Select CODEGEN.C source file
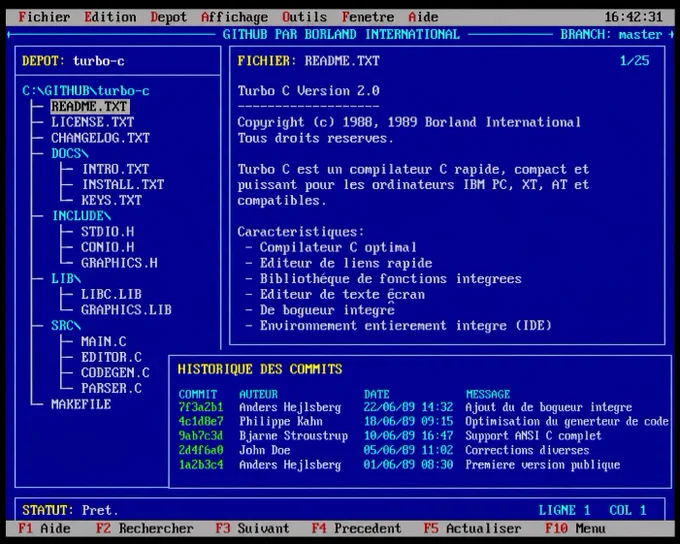The height and width of the screenshot is (544, 680). click(115, 373)
